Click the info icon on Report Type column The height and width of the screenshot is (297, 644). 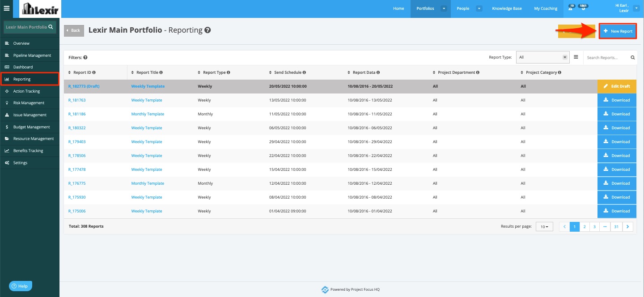click(228, 72)
